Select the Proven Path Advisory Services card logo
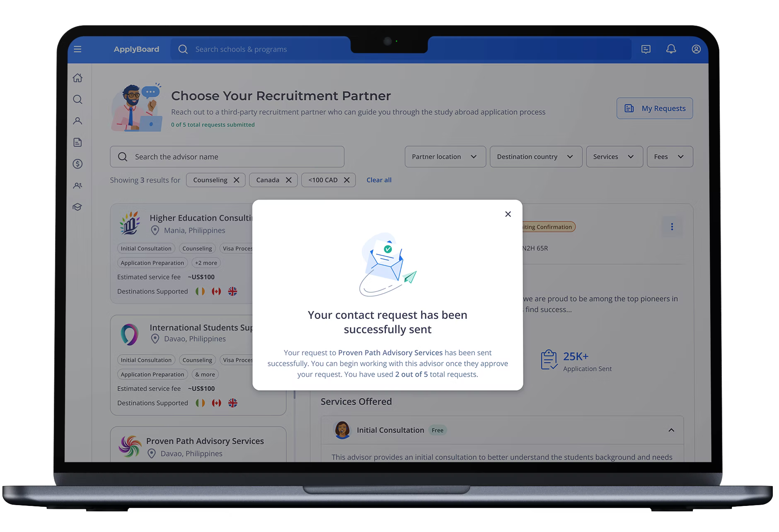The height and width of the screenshot is (532, 779). click(x=130, y=446)
